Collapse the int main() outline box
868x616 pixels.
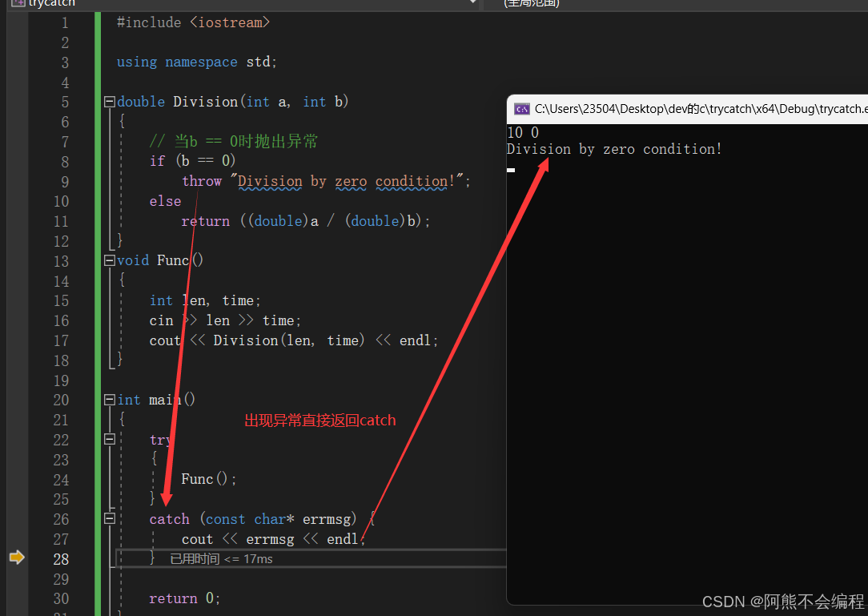pos(110,400)
